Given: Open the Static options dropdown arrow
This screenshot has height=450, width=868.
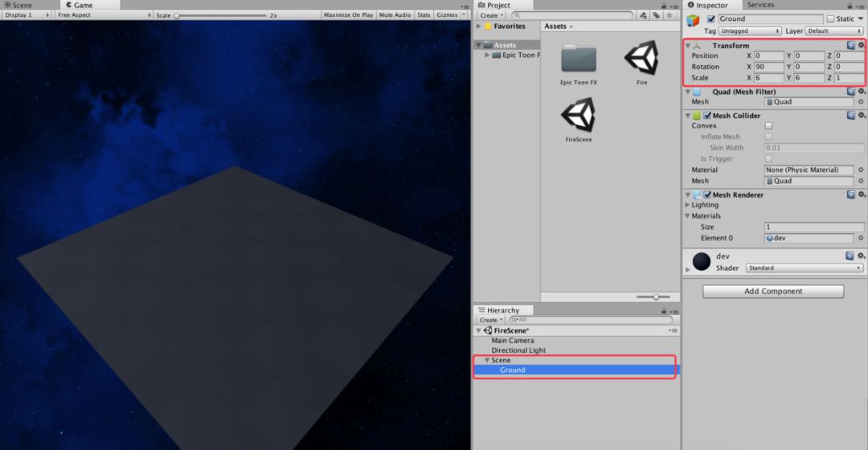Looking at the screenshot, I should point(860,18).
